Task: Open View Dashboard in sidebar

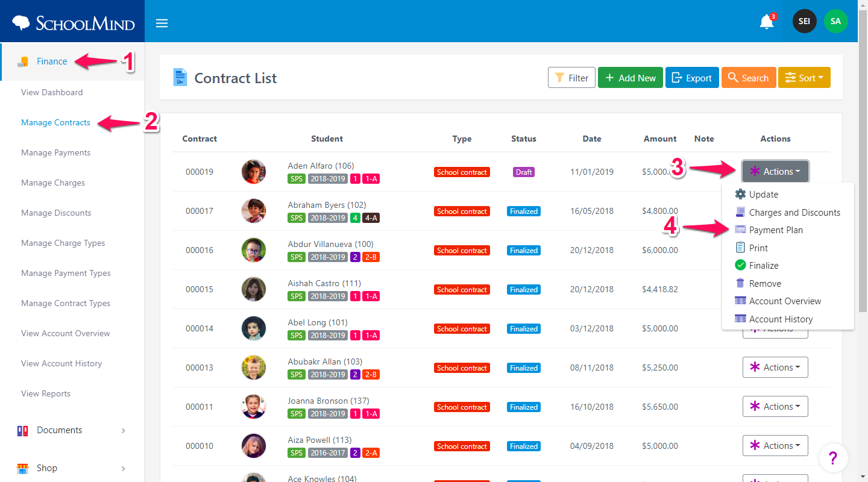Action: [x=52, y=92]
